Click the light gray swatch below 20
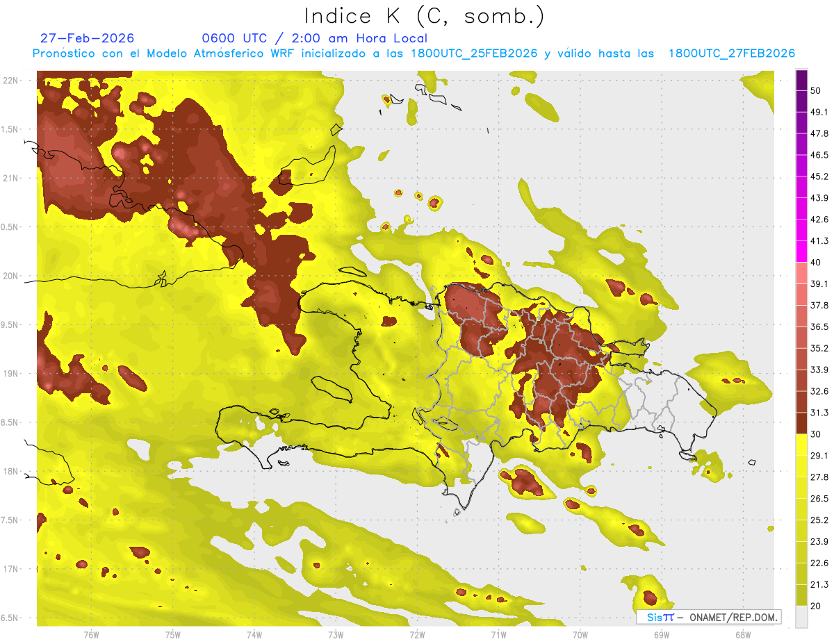Viewport: 834px width, 644px height. click(x=801, y=617)
